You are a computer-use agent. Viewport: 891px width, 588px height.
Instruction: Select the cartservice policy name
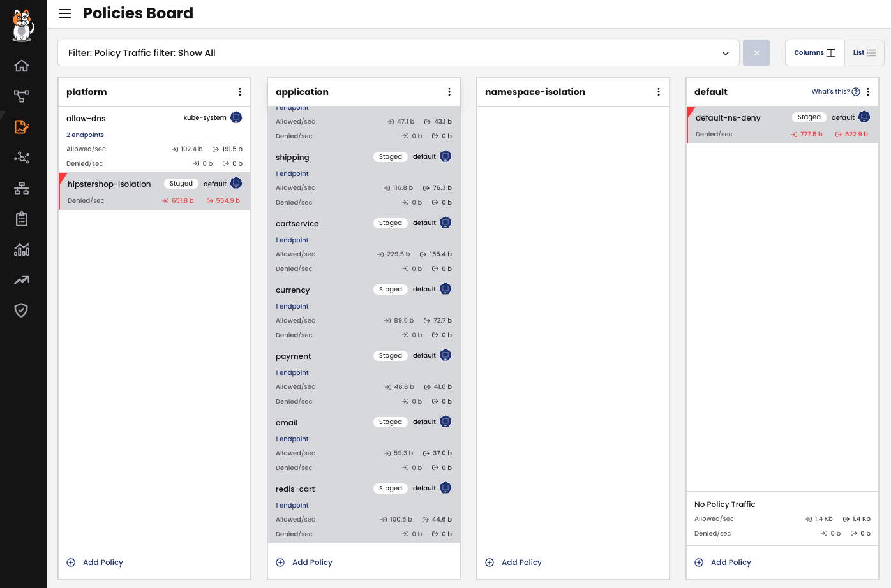pos(297,224)
